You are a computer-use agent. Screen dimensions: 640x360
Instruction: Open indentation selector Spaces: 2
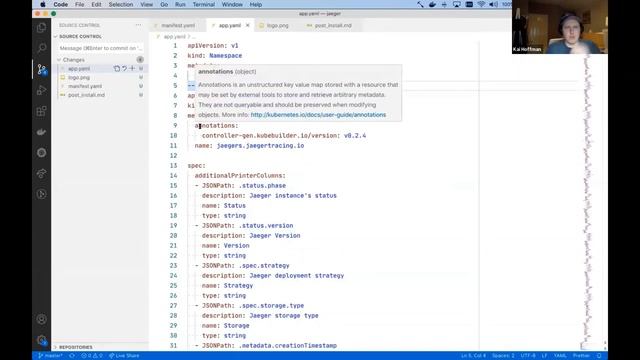[x=503, y=356]
